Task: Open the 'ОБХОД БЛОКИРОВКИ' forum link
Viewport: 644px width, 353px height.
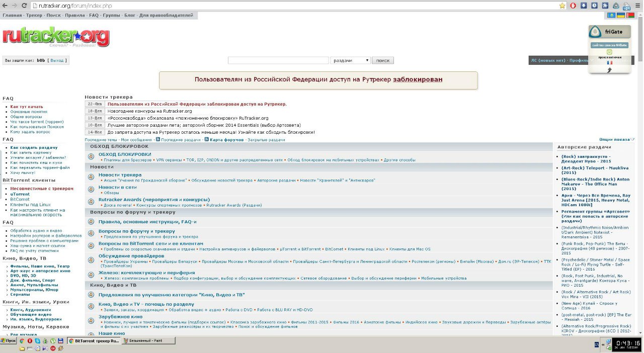Action: [x=125, y=154]
